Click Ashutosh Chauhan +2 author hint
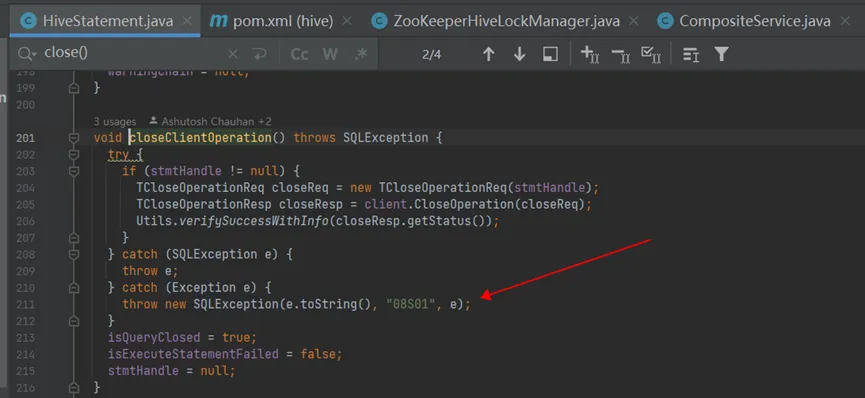 pyautogui.click(x=210, y=121)
